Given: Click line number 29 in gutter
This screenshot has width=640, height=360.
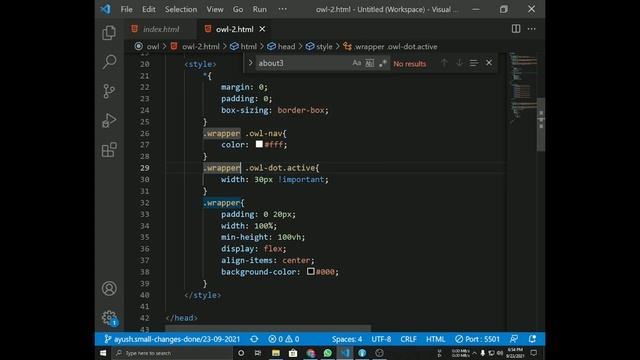Looking at the screenshot, I should pyautogui.click(x=144, y=168).
